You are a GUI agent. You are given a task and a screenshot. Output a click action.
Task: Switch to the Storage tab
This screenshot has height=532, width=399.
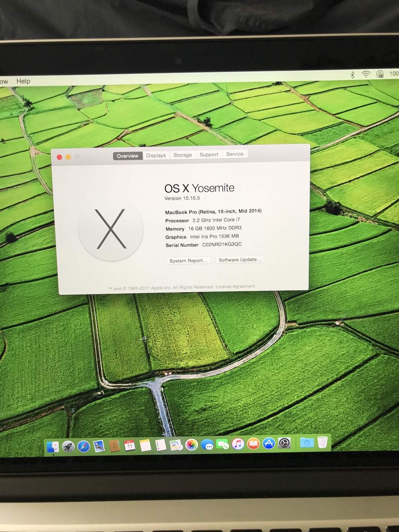coord(182,155)
